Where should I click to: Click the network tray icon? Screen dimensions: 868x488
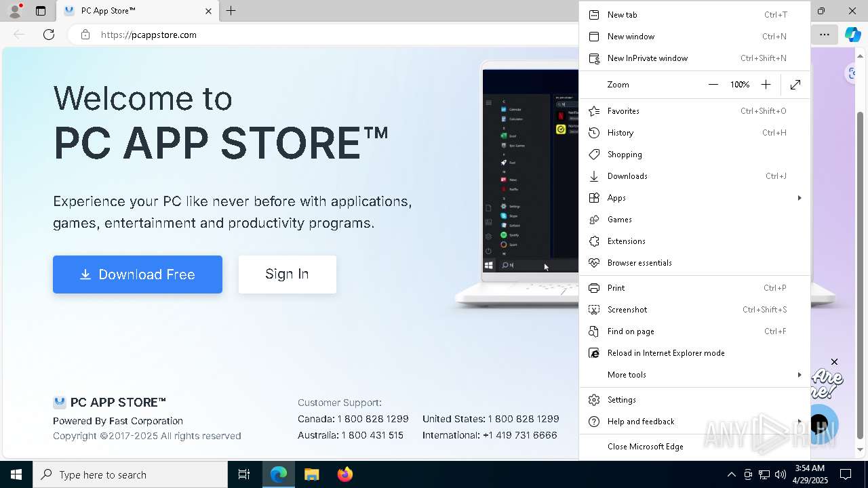tap(764, 474)
